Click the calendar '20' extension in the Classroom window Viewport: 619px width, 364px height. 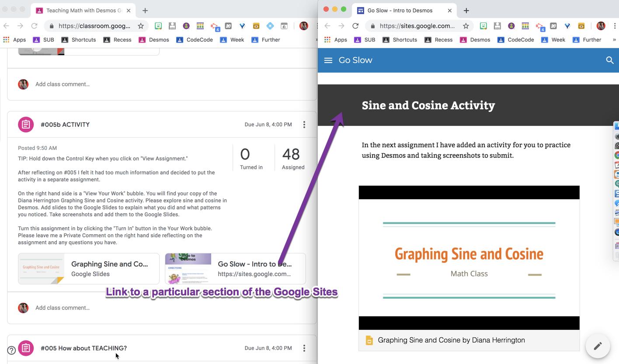click(x=228, y=26)
